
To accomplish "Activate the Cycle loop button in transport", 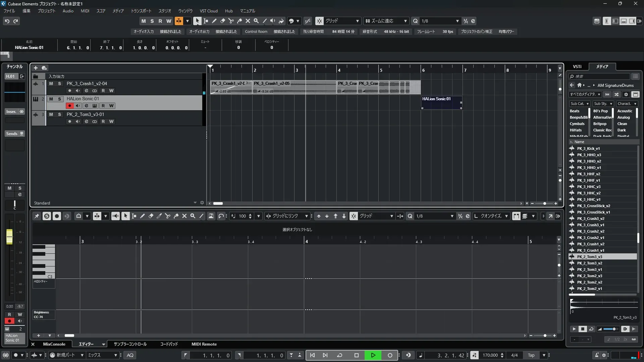I will click(339, 355).
